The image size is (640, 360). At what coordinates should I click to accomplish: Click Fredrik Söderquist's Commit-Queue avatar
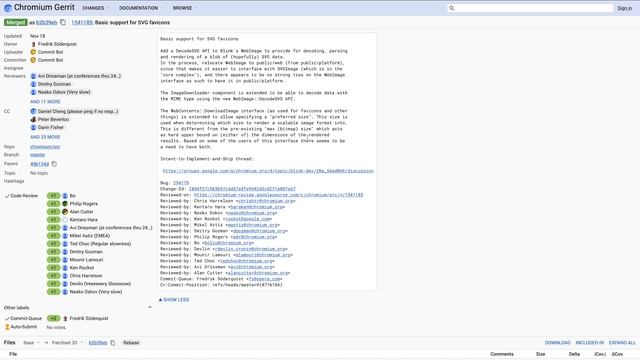tap(65, 318)
